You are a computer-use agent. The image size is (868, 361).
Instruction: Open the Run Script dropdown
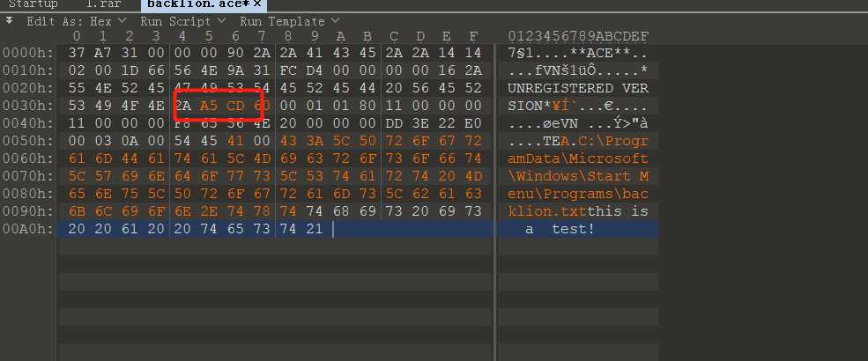pyautogui.click(x=182, y=21)
